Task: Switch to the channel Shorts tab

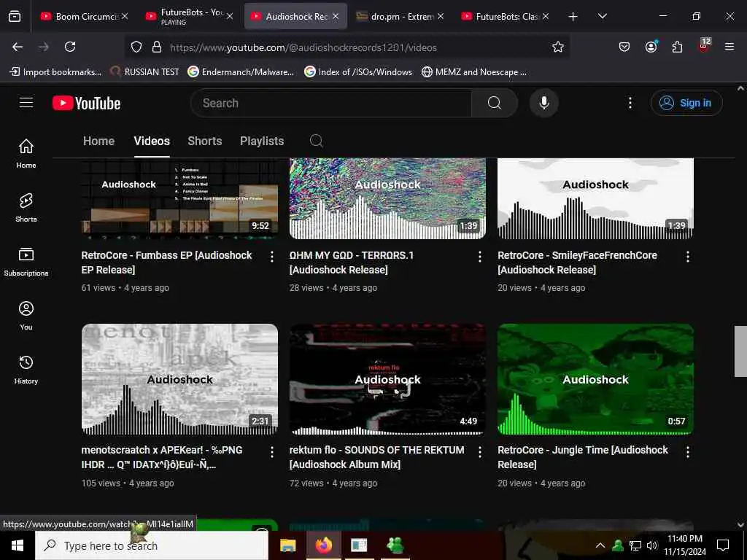Action: click(205, 141)
